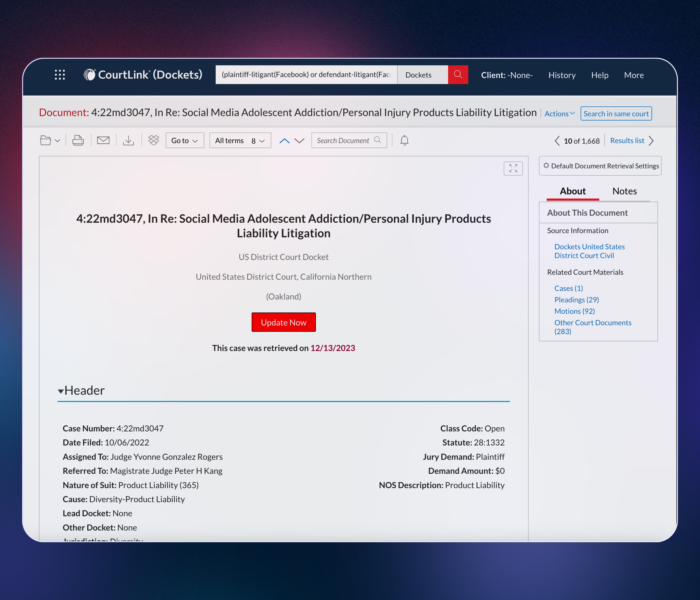The height and width of the screenshot is (600, 700).
Task: Send to Dropbox icon
Action: [154, 140]
